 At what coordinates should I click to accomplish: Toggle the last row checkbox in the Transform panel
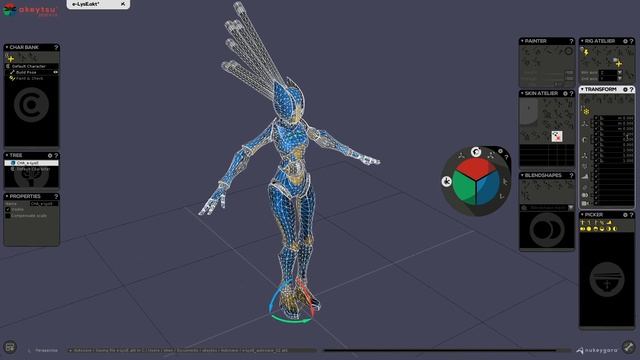pyautogui.click(x=596, y=203)
